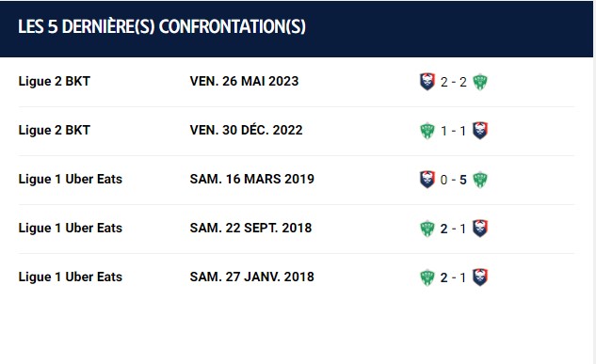Select the date SAM. 16 MARS 2019
The image size is (596, 364).
coord(252,179)
